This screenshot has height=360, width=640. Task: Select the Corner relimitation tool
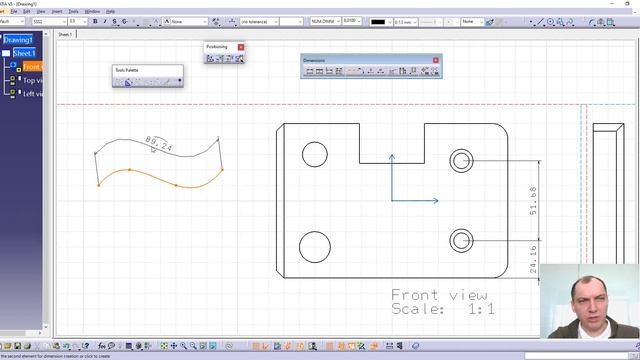[x=591, y=22]
